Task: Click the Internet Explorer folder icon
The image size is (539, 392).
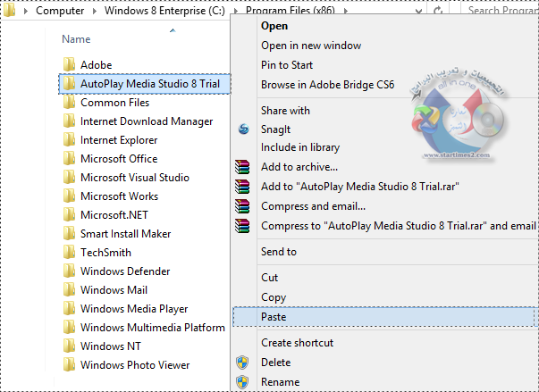Action: click(x=69, y=139)
